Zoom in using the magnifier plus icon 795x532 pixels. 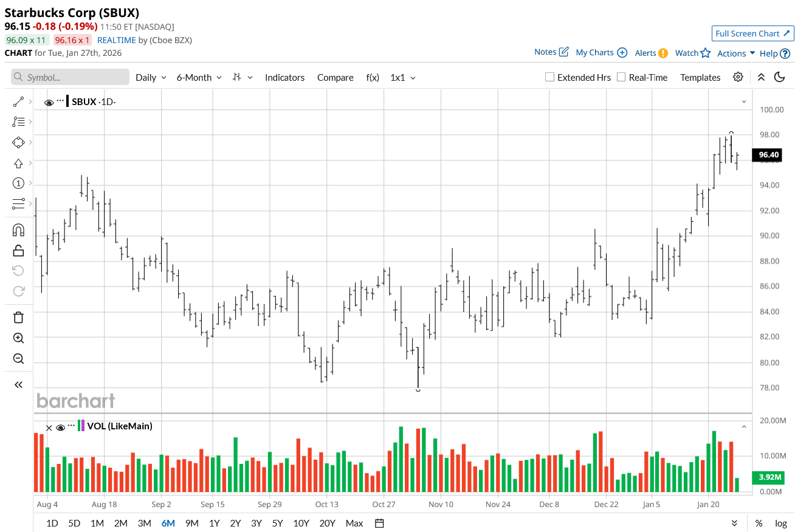point(18,338)
